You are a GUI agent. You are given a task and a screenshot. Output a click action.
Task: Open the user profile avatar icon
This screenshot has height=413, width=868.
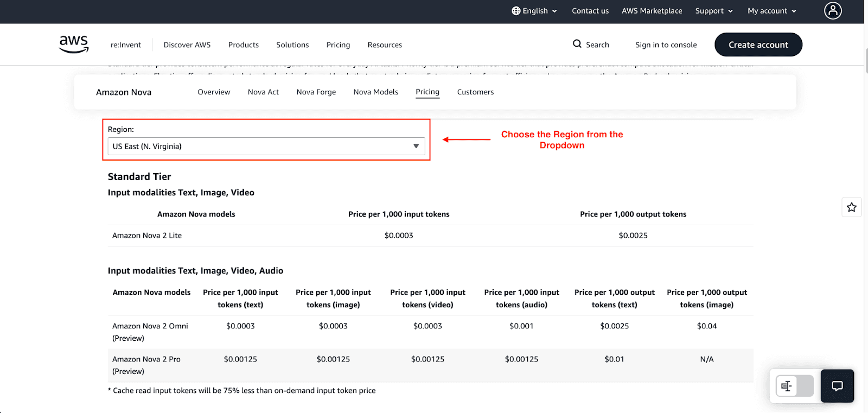(x=833, y=10)
